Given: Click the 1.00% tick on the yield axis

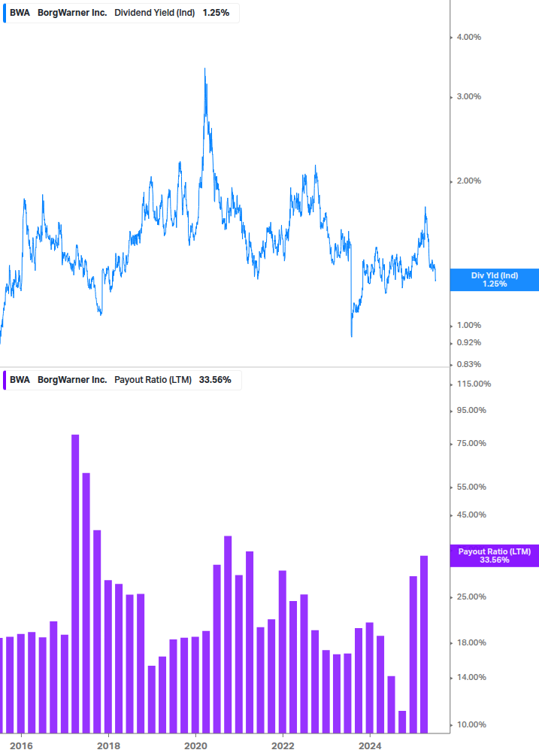Looking at the screenshot, I should click(468, 325).
